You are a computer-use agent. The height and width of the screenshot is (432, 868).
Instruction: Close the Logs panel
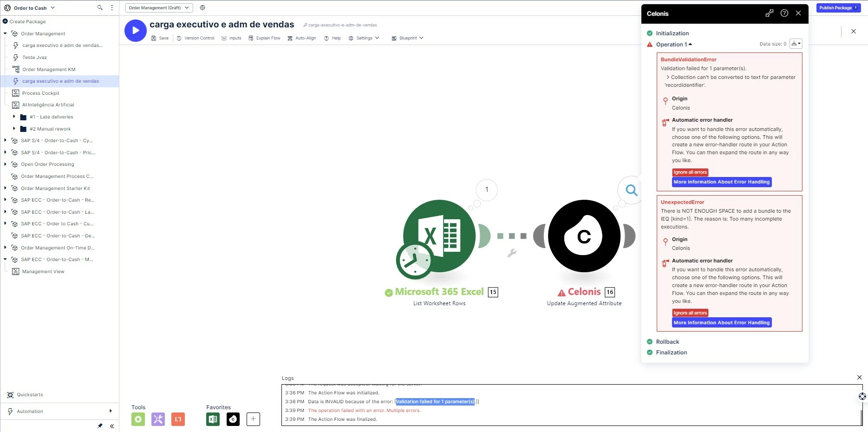[859, 378]
